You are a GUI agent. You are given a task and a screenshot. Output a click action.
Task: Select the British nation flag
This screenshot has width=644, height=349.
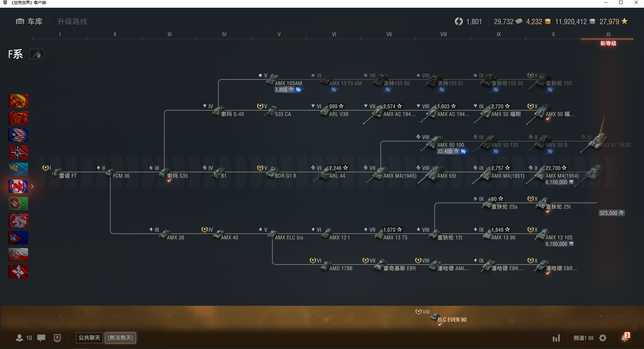point(18,221)
